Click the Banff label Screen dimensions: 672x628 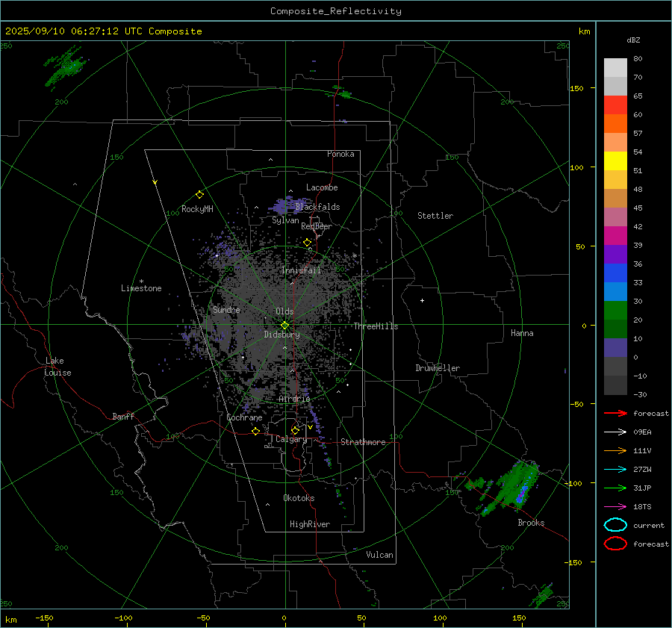point(123,416)
